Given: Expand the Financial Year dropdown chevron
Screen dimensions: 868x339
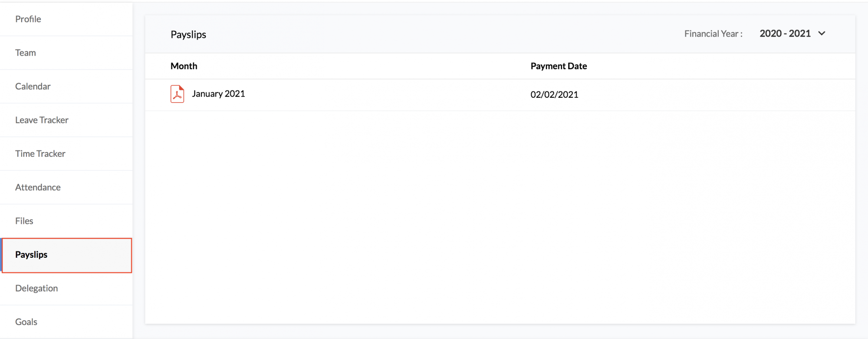Looking at the screenshot, I should pyautogui.click(x=822, y=33).
